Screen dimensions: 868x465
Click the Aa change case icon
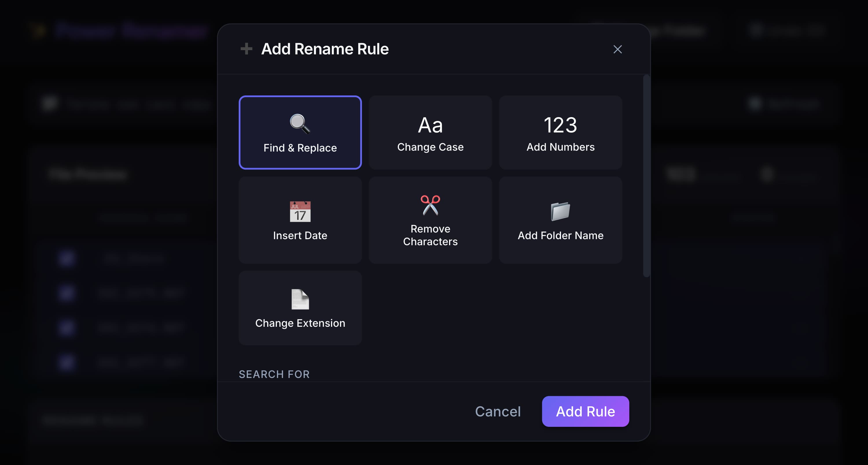point(430,125)
